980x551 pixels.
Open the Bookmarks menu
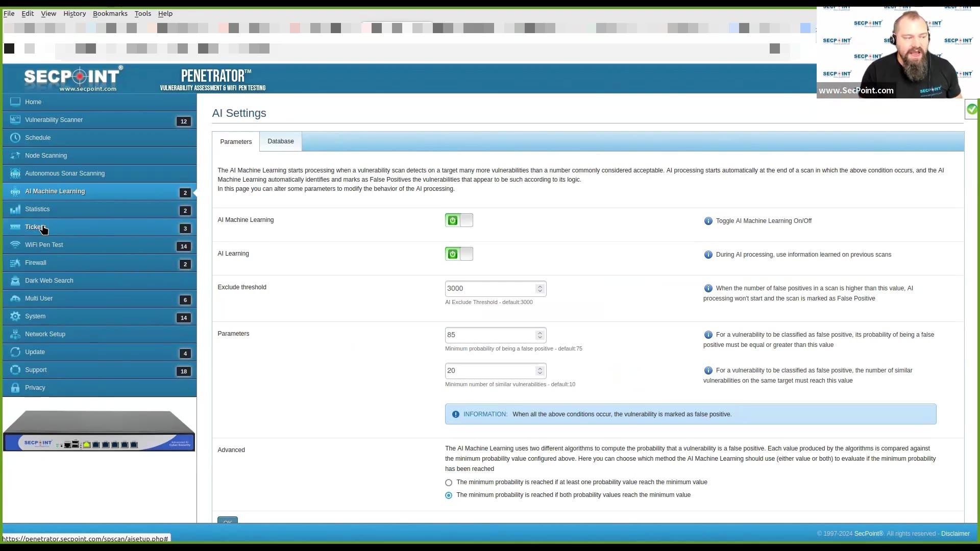coord(110,13)
